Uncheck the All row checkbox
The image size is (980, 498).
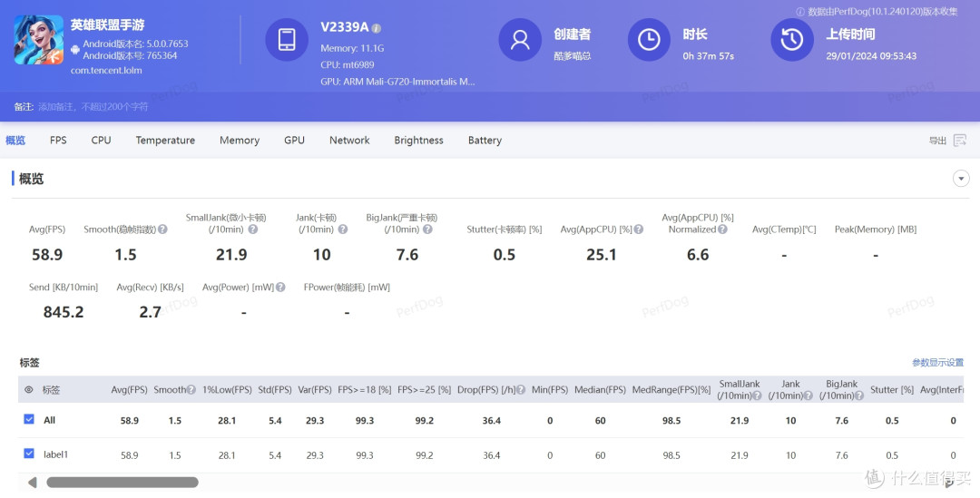[29, 419]
